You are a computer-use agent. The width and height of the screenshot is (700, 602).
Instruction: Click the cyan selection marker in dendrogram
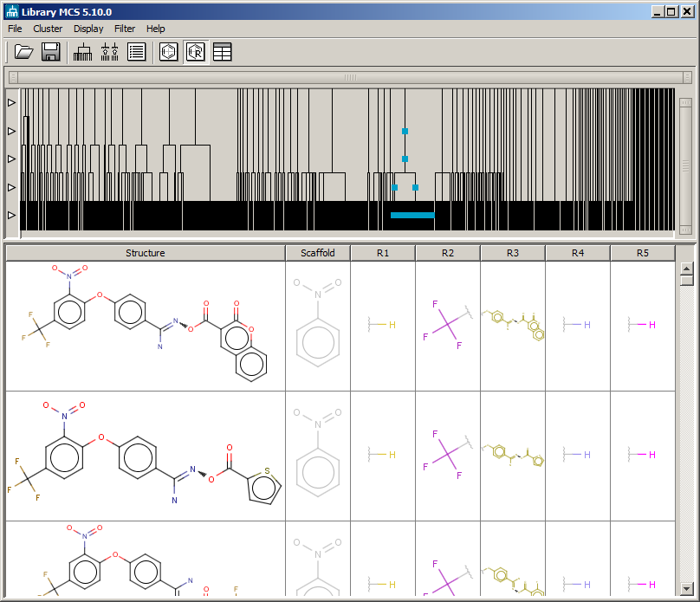405,132
